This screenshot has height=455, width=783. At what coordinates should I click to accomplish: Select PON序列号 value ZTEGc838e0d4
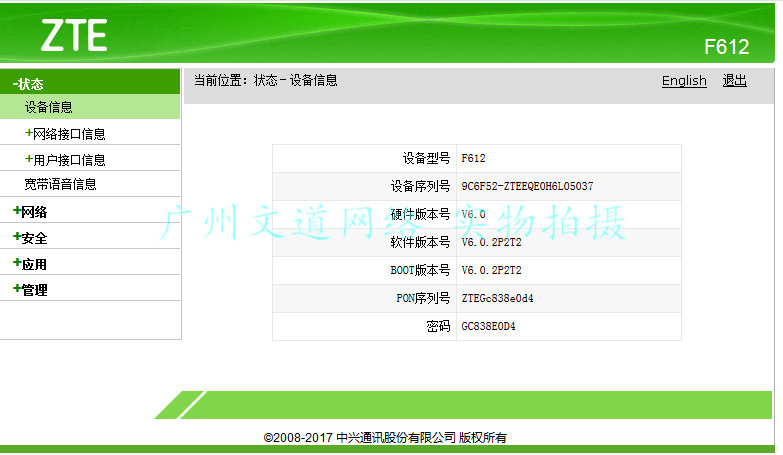[x=497, y=298]
